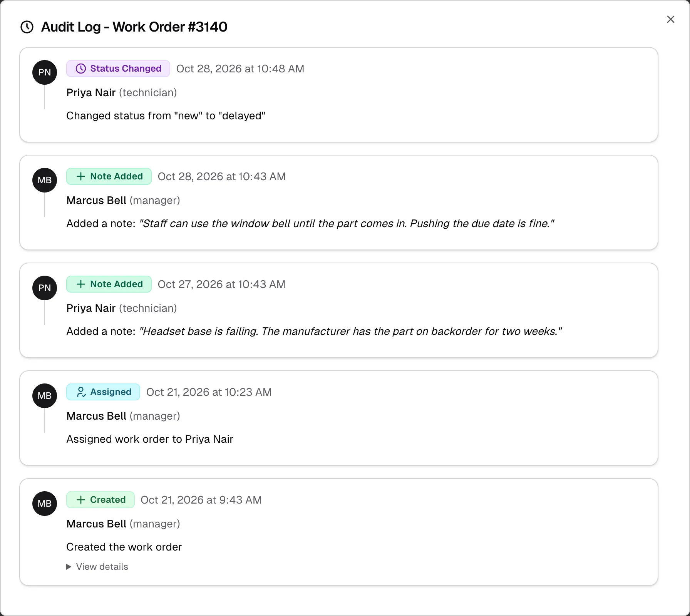The image size is (690, 616).
Task: Click the person icon in Assigned badge
Action: pos(81,392)
